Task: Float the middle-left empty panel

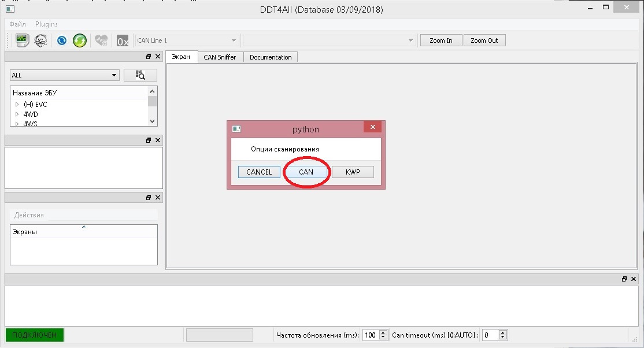Action: [x=149, y=140]
